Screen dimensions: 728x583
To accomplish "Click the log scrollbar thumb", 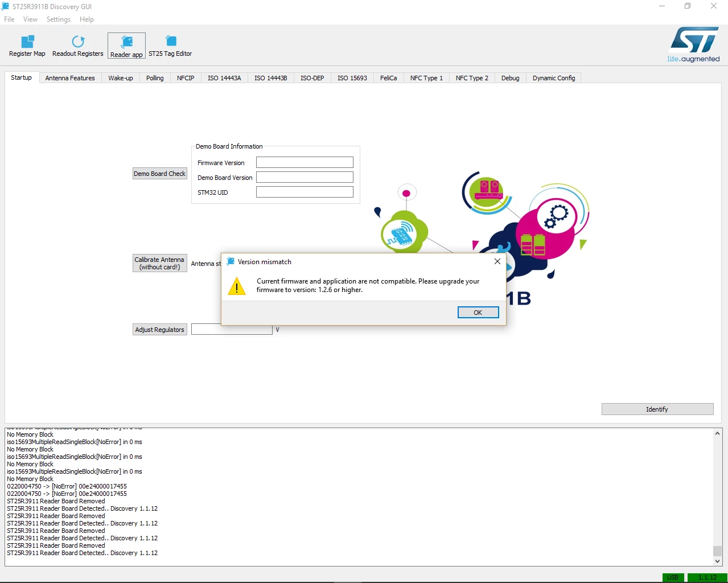I will (717, 551).
